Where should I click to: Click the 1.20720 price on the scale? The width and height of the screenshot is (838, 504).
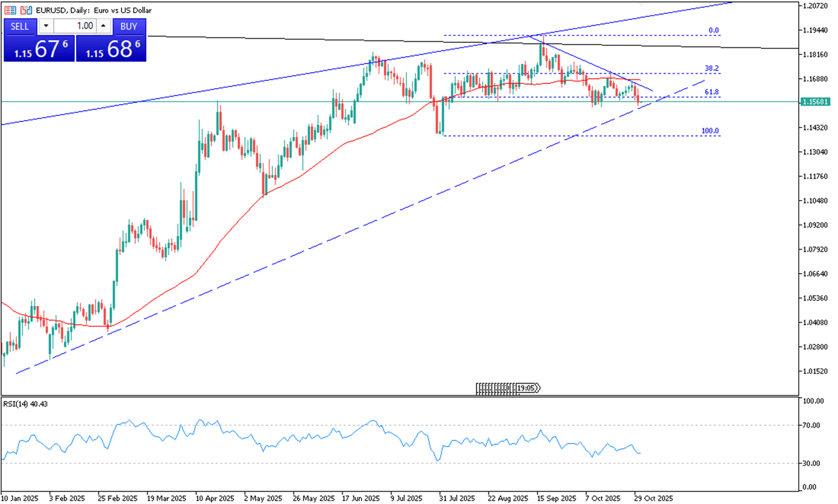[x=814, y=6]
